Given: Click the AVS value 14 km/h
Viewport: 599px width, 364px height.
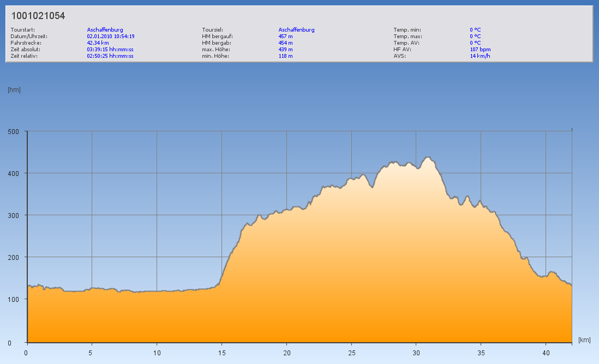Looking at the screenshot, I should (x=479, y=56).
